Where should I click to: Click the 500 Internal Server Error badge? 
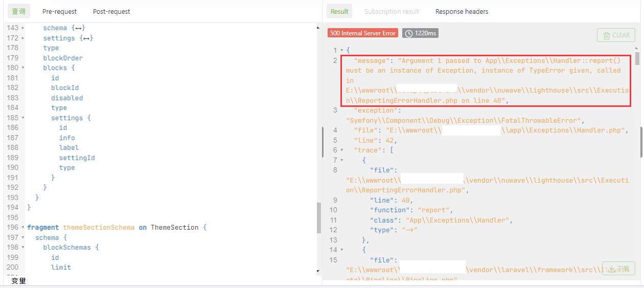click(x=363, y=33)
